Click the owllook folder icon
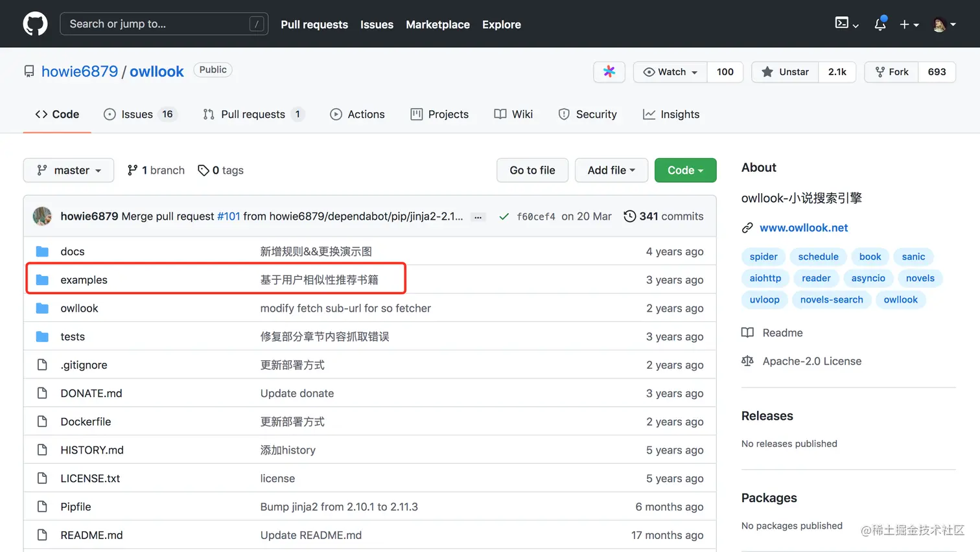 point(43,308)
